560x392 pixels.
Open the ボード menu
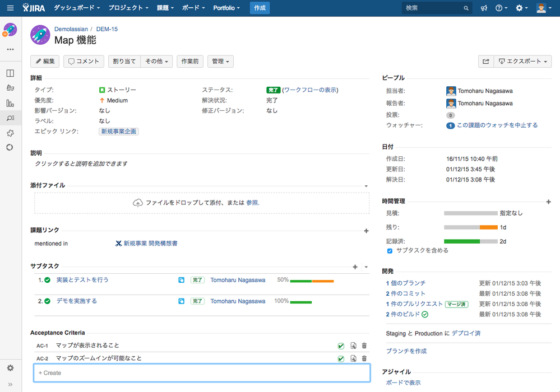coord(193,8)
